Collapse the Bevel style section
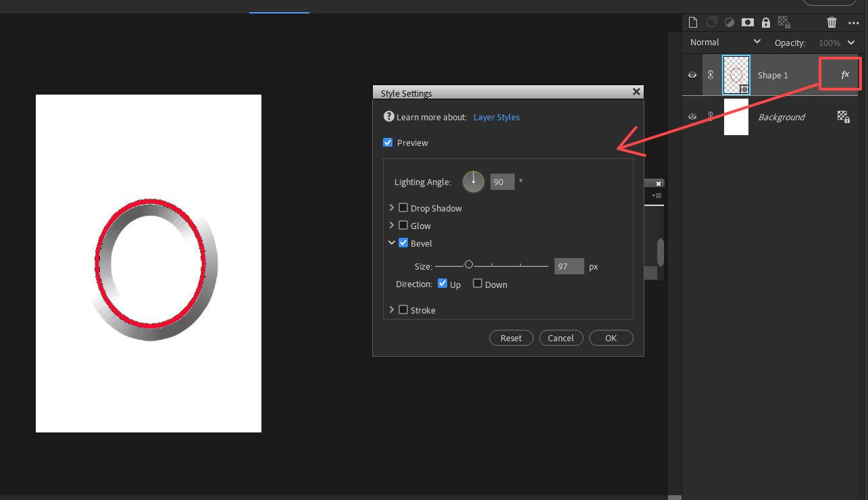Screen dimensions: 868x500 click(x=392, y=243)
